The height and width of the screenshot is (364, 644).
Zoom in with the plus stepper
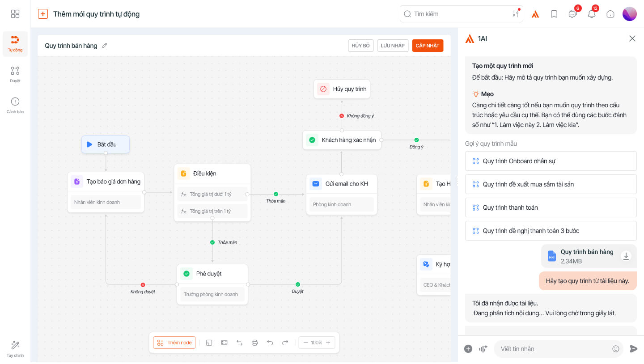click(328, 343)
